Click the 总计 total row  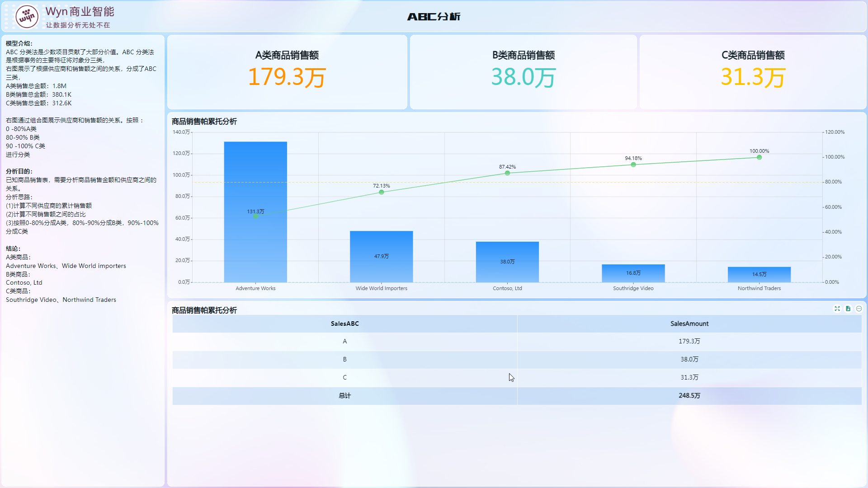click(344, 395)
